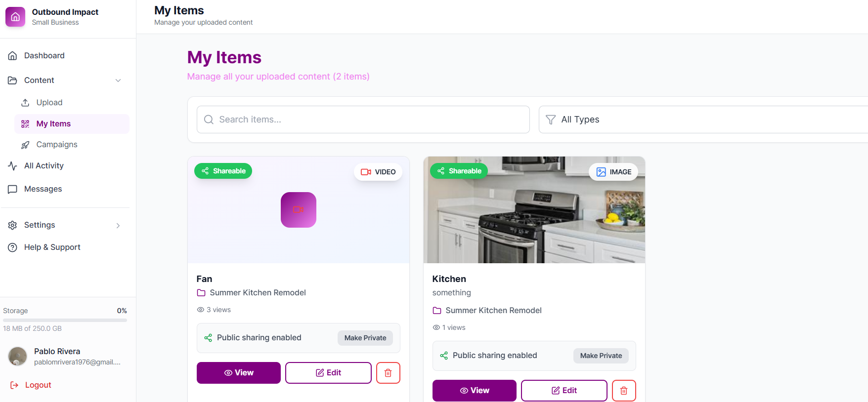
Task: Click the purple video icon in Fan preview
Action: click(x=299, y=210)
